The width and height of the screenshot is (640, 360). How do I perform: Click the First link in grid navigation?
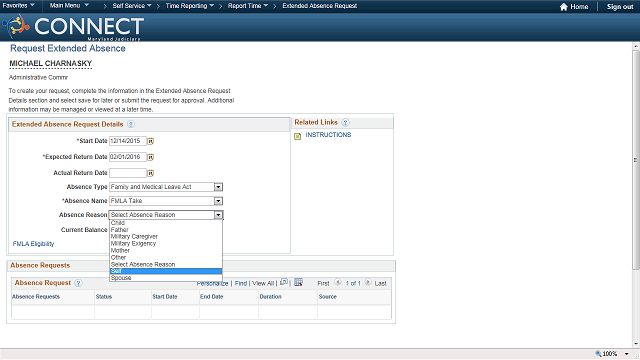[x=323, y=283]
